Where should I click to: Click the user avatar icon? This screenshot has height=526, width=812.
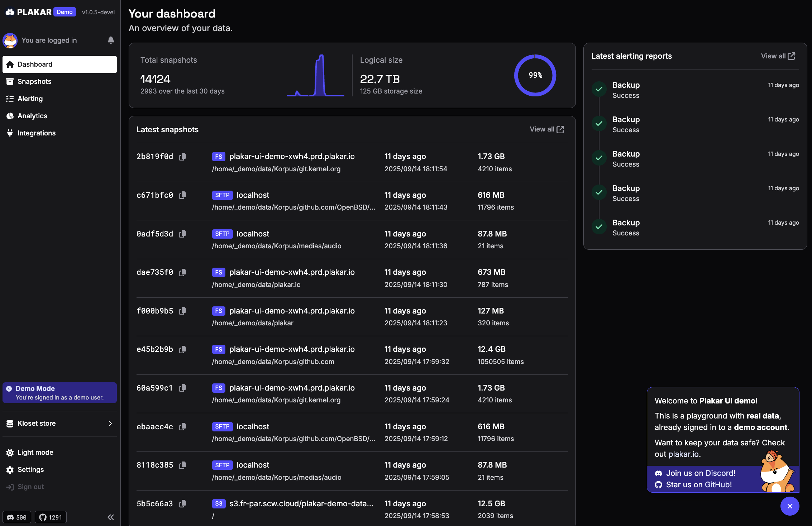click(10, 40)
